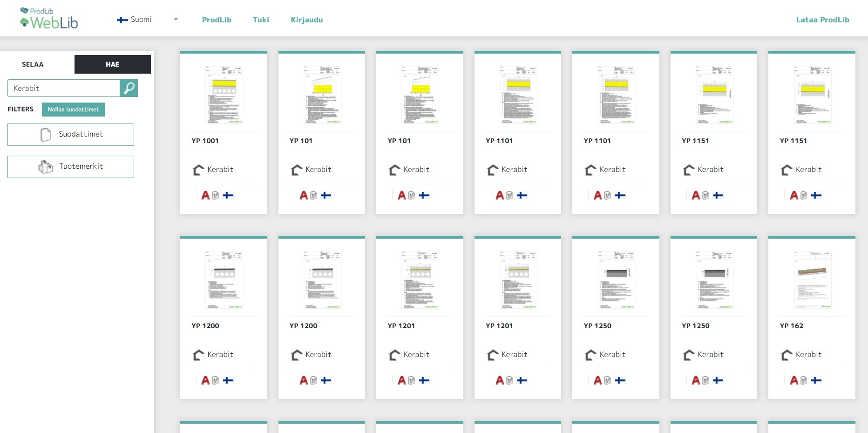
Task: Click the YP 162 title
Action: pos(792,326)
